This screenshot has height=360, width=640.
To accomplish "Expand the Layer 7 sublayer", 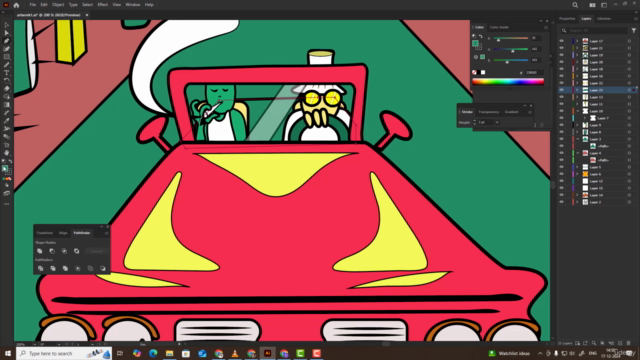I will (x=585, y=118).
